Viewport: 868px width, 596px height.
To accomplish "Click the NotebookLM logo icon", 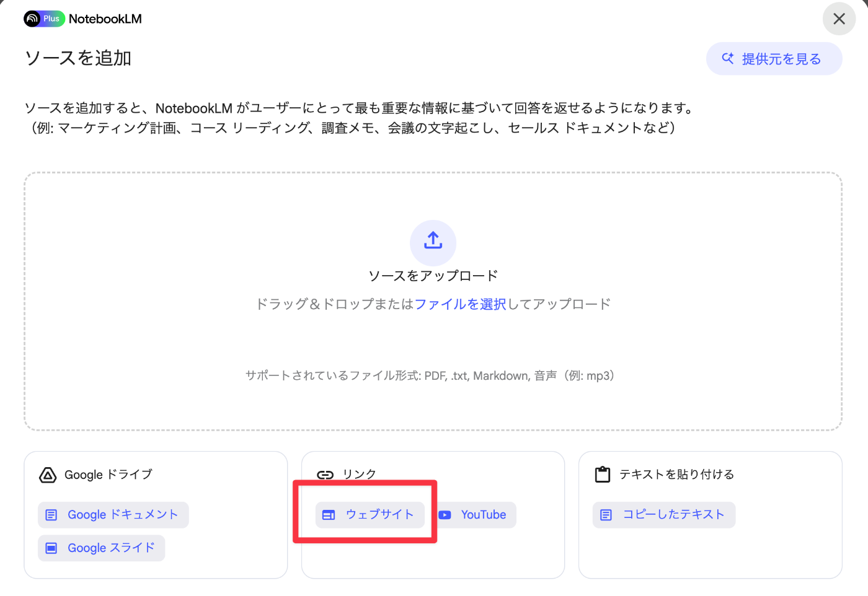I will [x=32, y=19].
